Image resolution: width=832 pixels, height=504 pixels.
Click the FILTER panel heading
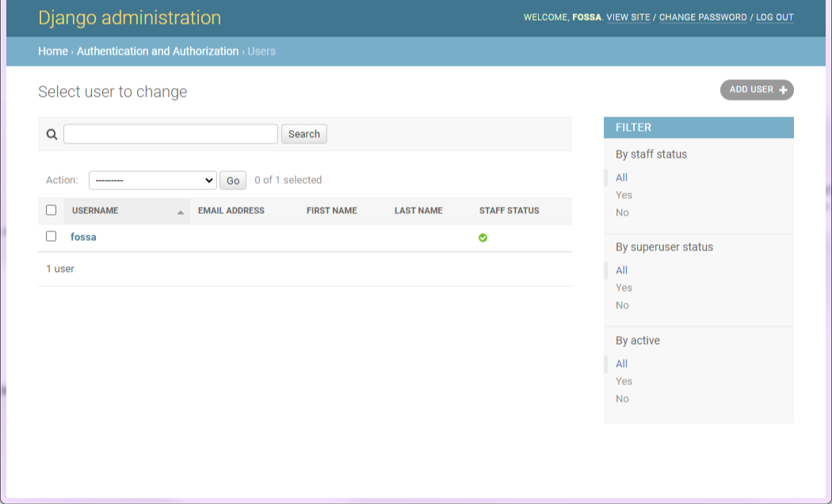pos(698,128)
